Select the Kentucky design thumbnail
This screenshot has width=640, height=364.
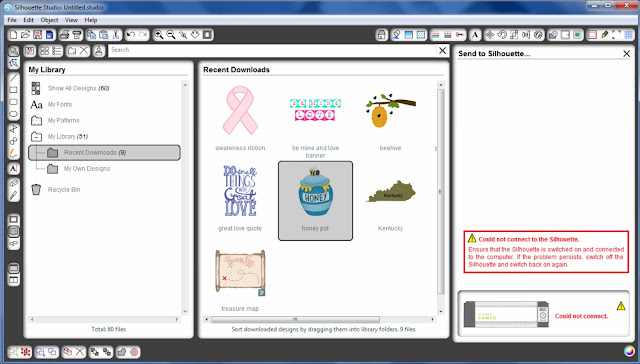(391, 192)
